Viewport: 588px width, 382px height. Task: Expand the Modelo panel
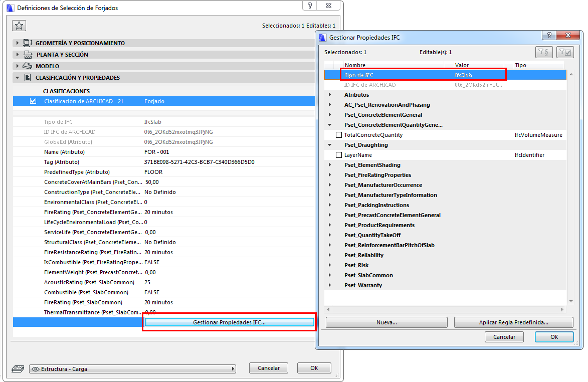(x=17, y=66)
